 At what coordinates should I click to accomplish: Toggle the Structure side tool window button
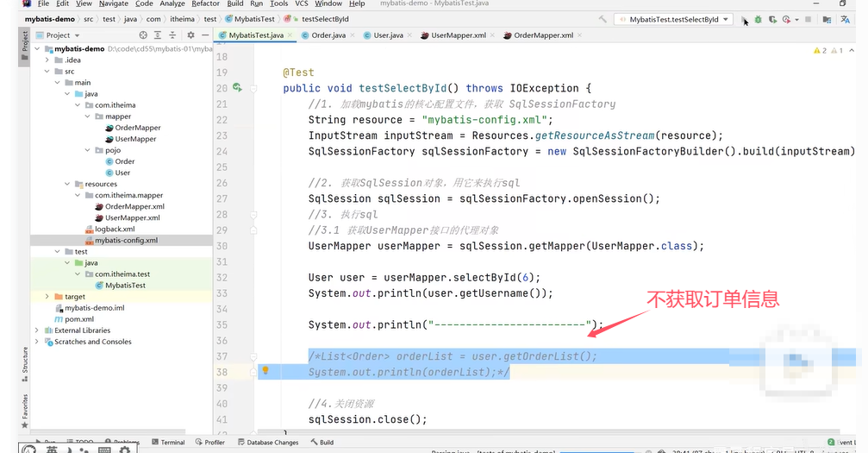(24, 364)
